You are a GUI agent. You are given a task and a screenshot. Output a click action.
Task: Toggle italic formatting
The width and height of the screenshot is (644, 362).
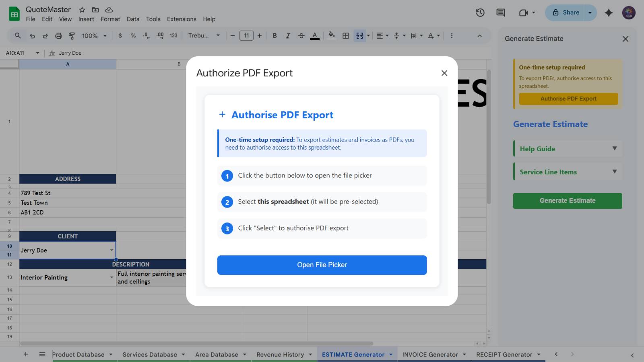coord(288,35)
